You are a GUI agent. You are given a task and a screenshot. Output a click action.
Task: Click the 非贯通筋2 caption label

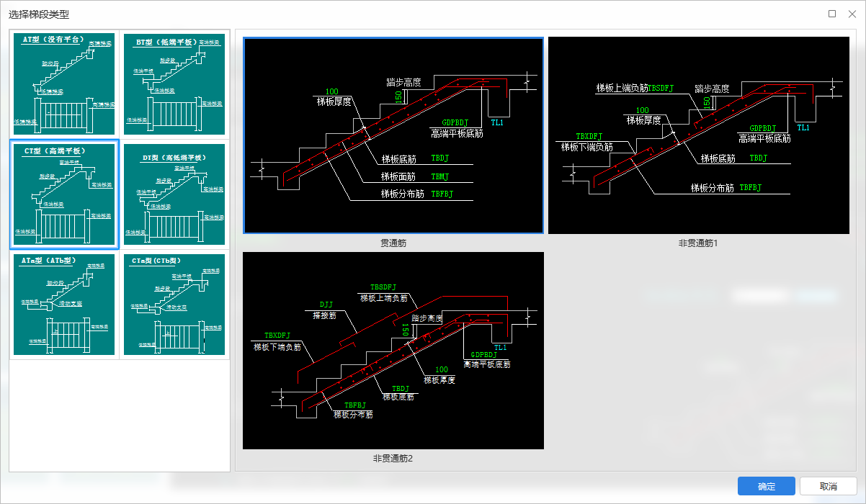coord(393,458)
